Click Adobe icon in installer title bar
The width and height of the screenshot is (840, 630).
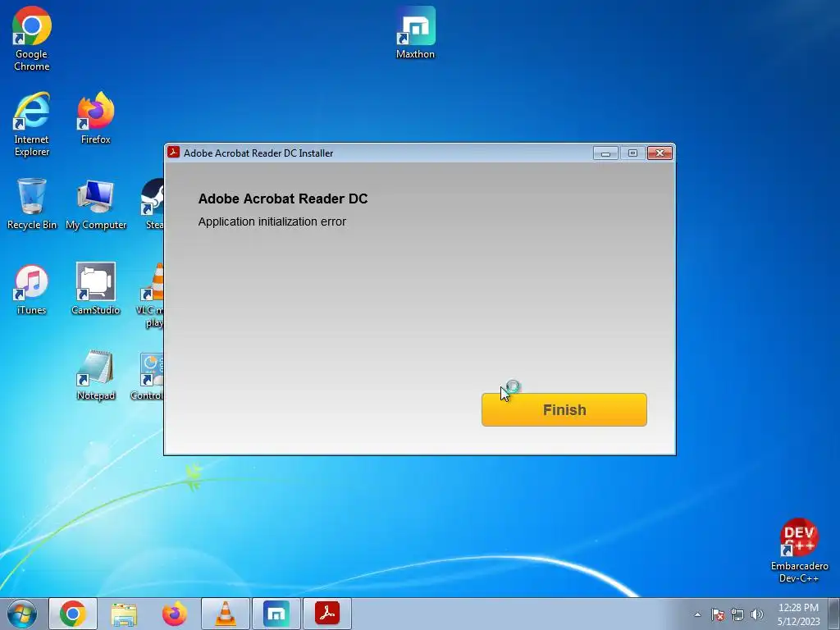(174, 153)
